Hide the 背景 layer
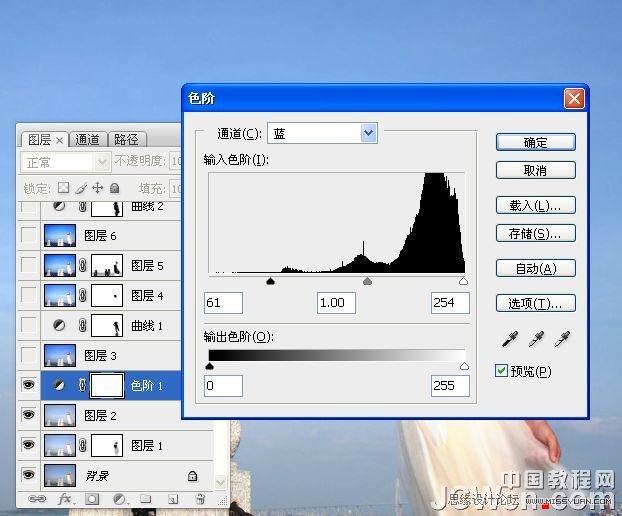Image resolution: width=622 pixels, height=516 pixels. [29, 475]
